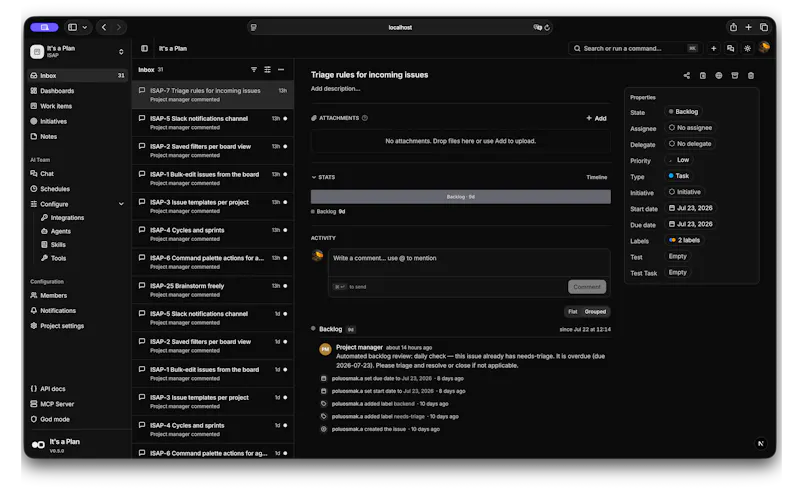Change State from Backlog
800x490 pixels.
pos(683,112)
